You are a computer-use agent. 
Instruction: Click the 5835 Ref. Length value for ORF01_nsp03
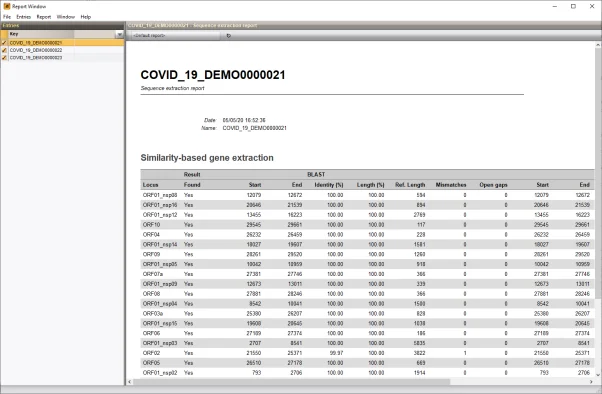click(x=419, y=343)
